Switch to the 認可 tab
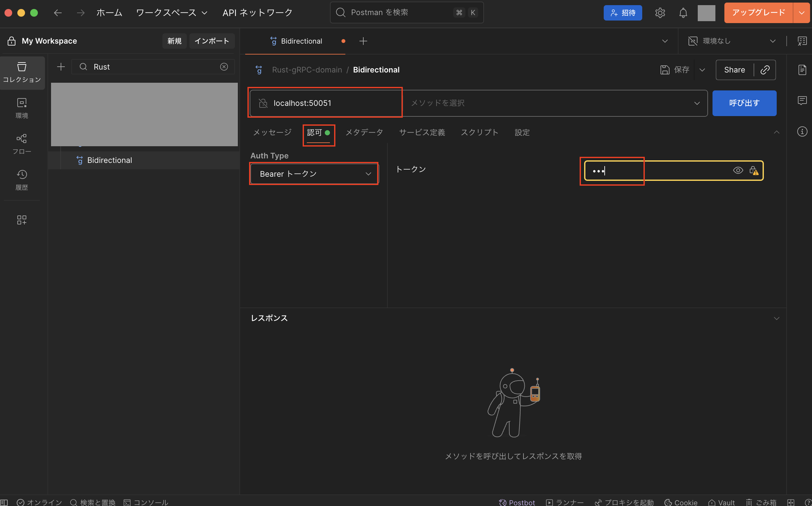 click(x=318, y=132)
